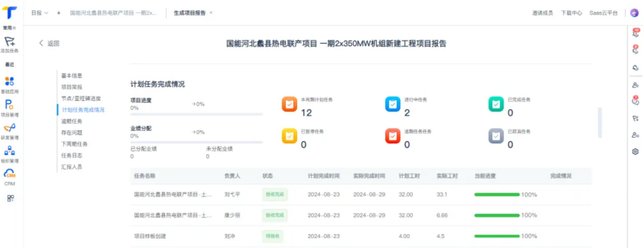Click the 当前进度 column header

[x=485, y=176]
